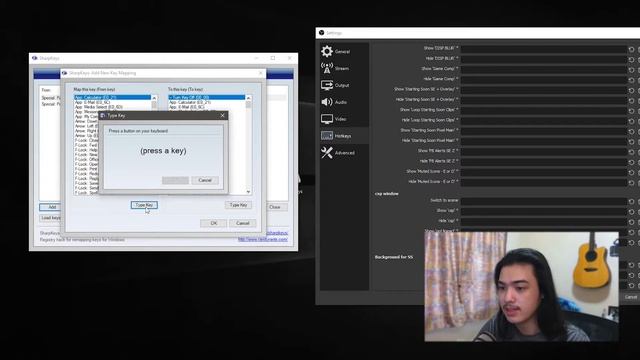Reset the Hide 'DISP BLUR' hotkey
The width and height of the screenshot is (640, 360).
click(631, 59)
